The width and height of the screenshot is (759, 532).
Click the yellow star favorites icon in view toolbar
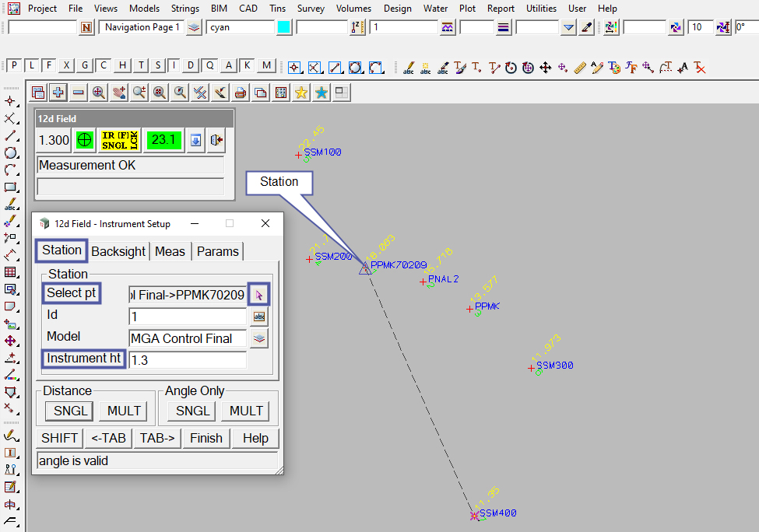(300, 93)
